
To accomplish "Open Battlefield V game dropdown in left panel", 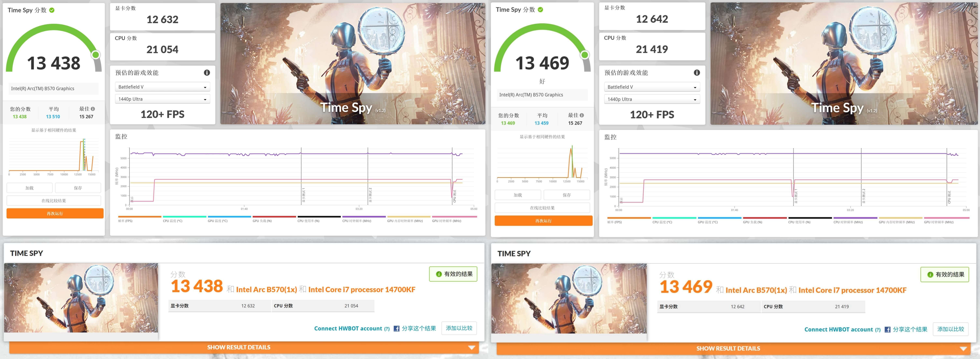I will tap(162, 87).
